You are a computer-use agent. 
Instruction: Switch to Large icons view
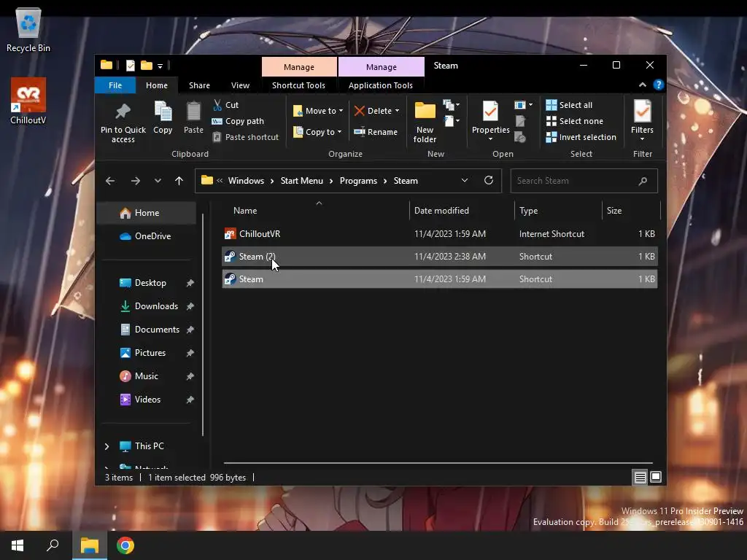pos(656,477)
